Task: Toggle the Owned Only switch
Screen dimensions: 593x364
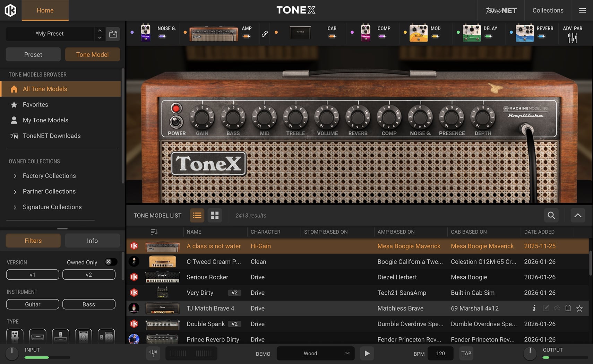Action: [111, 262]
